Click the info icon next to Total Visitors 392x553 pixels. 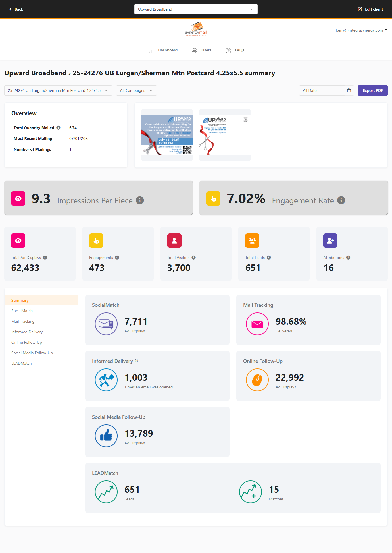[193, 258]
